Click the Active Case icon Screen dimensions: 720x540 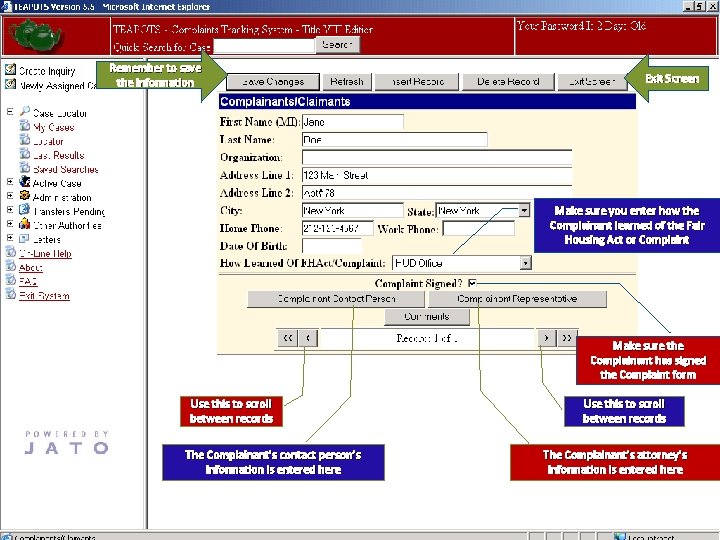click(25, 182)
